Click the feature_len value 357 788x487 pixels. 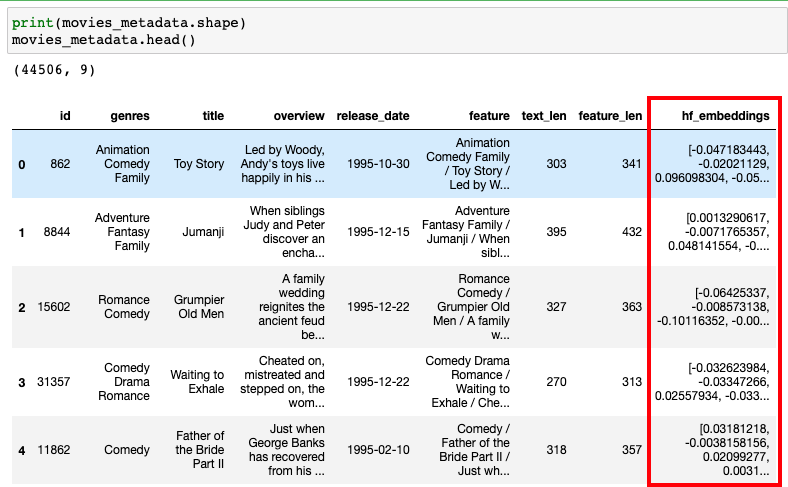click(632, 449)
